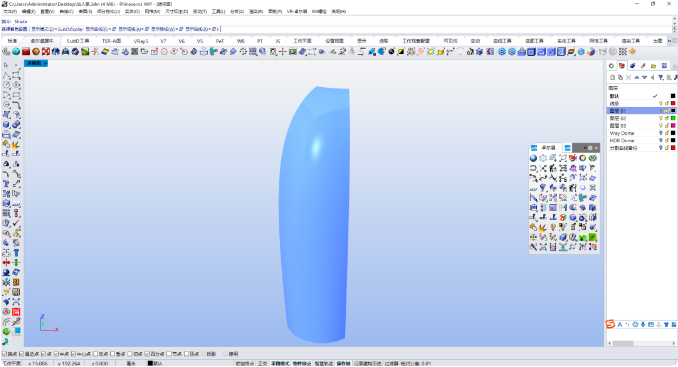
Task: Click the color ring icon in the 卓尔谟 panel
Action: (583, 158)
